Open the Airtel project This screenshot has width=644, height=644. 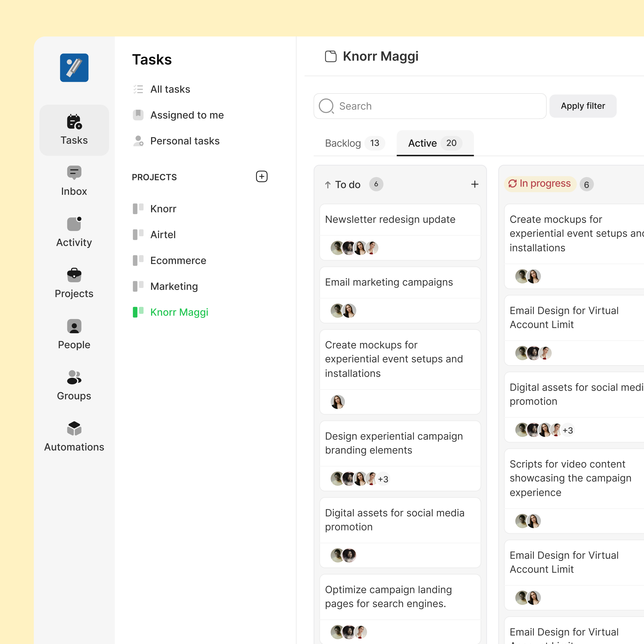(163, 235)
